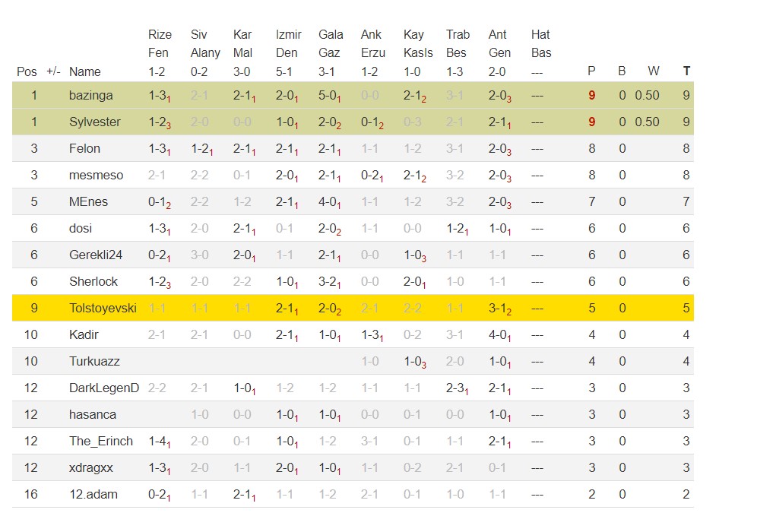
Task: Select the Rize Fen match column header
Action: click(x=160, y=53)
